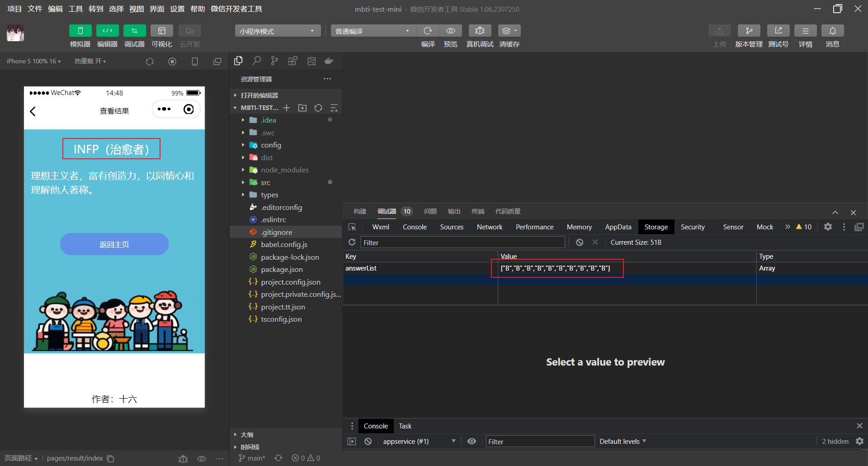The height and width of the screenshot is (466, 868).
Task: Open the Default levels dropdown
Action: click(623, 441)
